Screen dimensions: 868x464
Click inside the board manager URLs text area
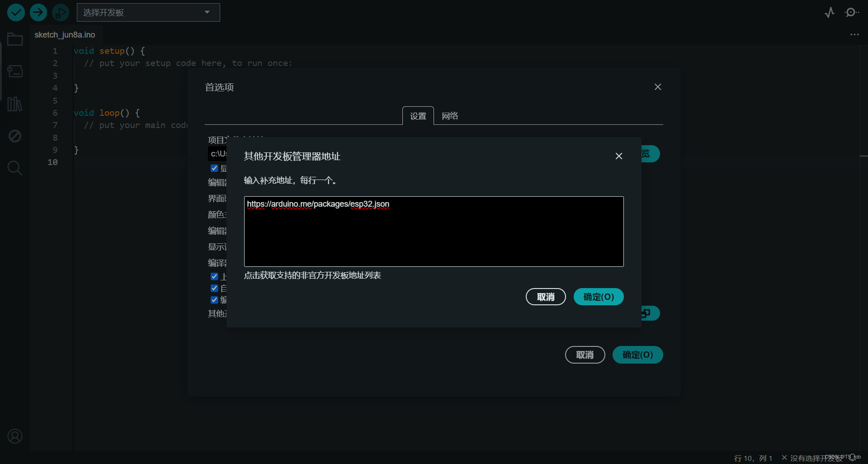click(x=434, y=232)
